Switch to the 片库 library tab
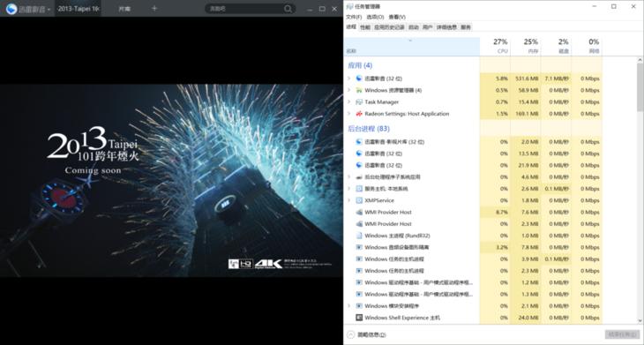 (x=124, y=9)
